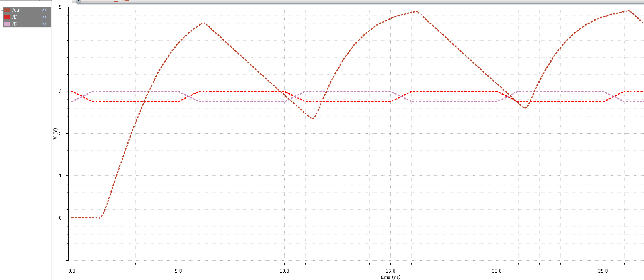Click the "V (V)" y-axis title
This screenshot has height=280, width=644.
(55, 134)
